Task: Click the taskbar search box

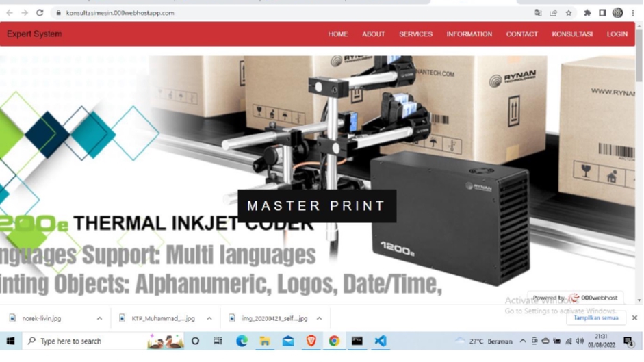Action: point(103,341)
